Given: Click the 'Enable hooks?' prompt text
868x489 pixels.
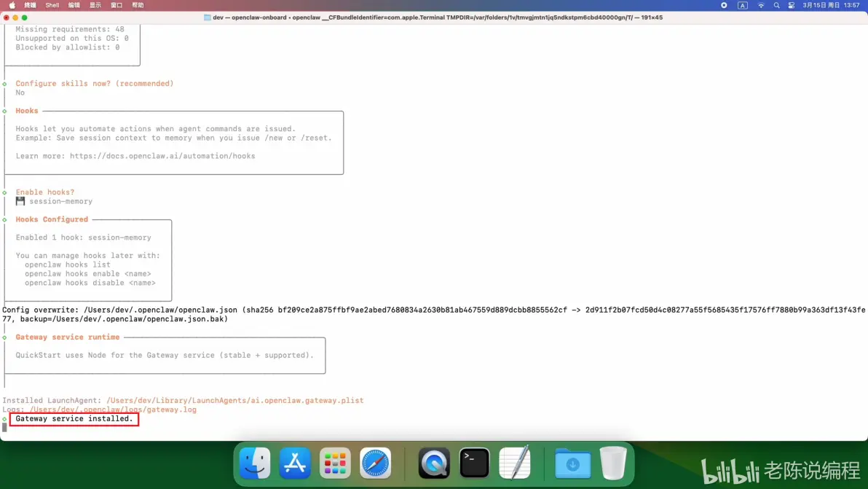Looking at the screenshot, I should click(x=45, y=192).
